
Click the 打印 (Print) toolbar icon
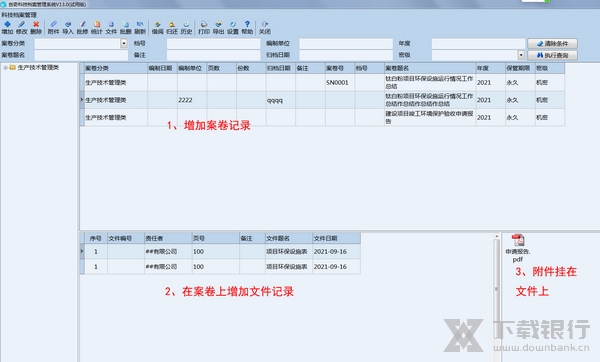point(204,28)
